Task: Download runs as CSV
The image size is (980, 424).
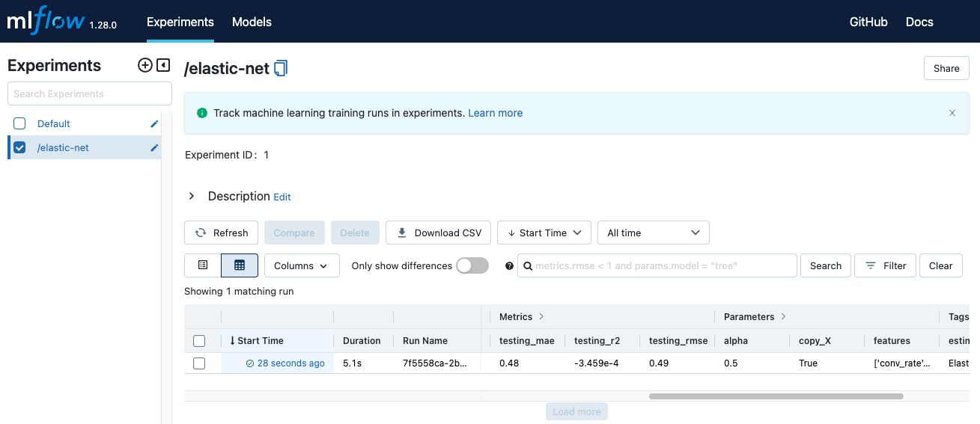Action: pos(439,233)
